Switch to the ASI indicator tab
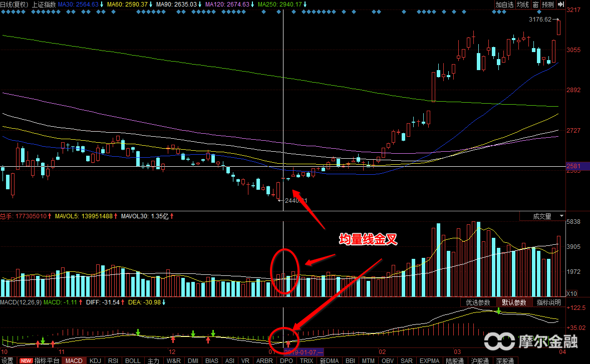The image size is (590, 364). pos(230,360)
